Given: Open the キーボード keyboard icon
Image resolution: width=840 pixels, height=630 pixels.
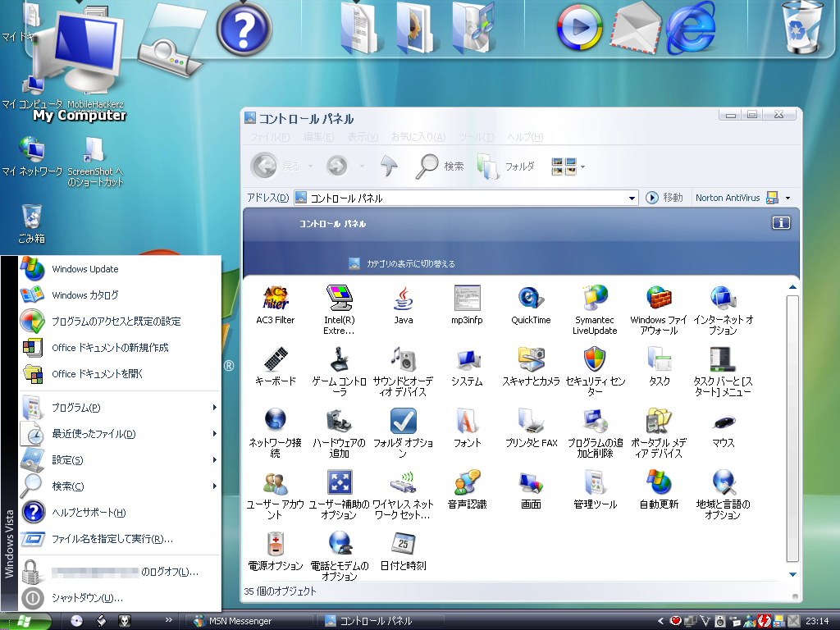Looking at the screenshot, I should point(276,359).
